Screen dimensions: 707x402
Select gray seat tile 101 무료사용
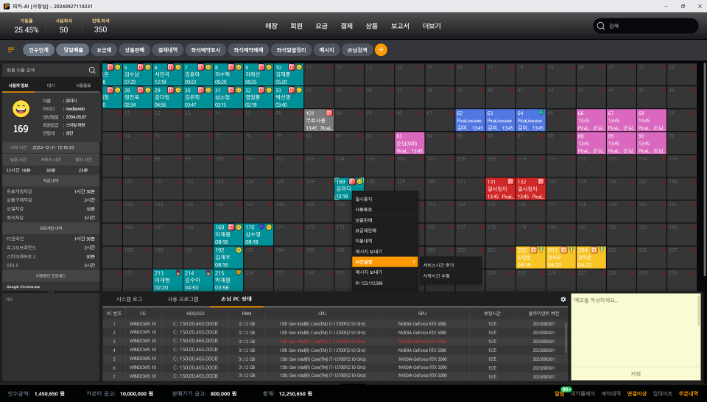(x=316, y=121)
